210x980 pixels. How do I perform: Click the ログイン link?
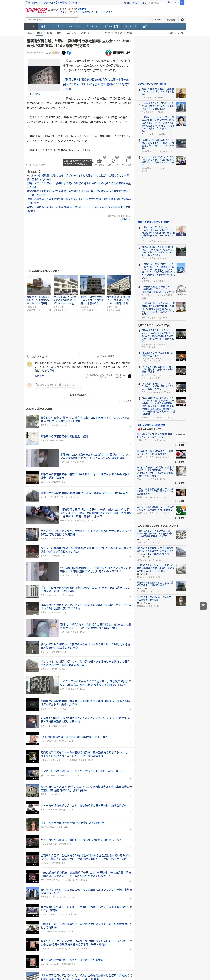[64, 12]
